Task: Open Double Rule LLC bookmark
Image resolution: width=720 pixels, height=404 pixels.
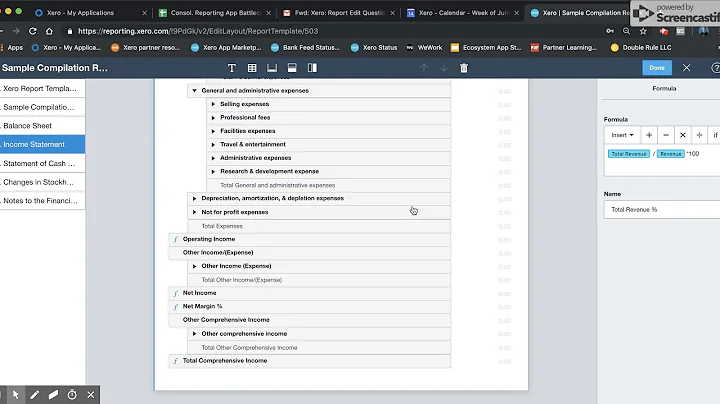Action: pos(641,47)
